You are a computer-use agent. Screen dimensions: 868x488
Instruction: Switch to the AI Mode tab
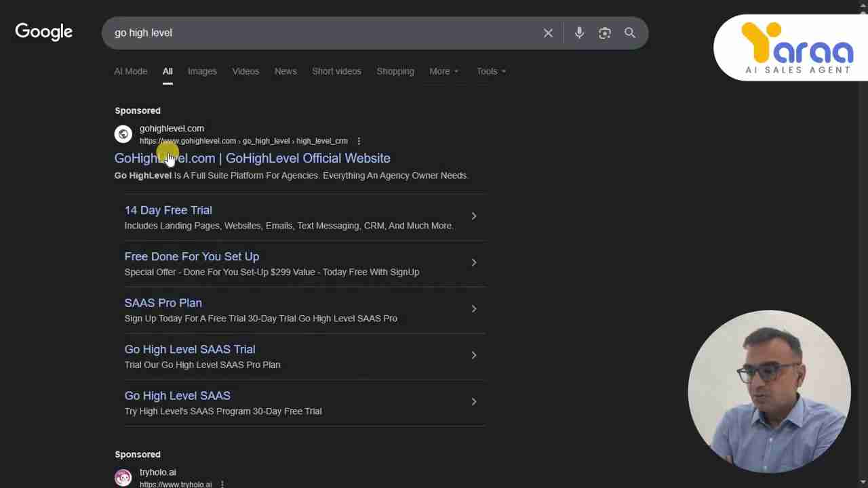[x=130, y=71]
